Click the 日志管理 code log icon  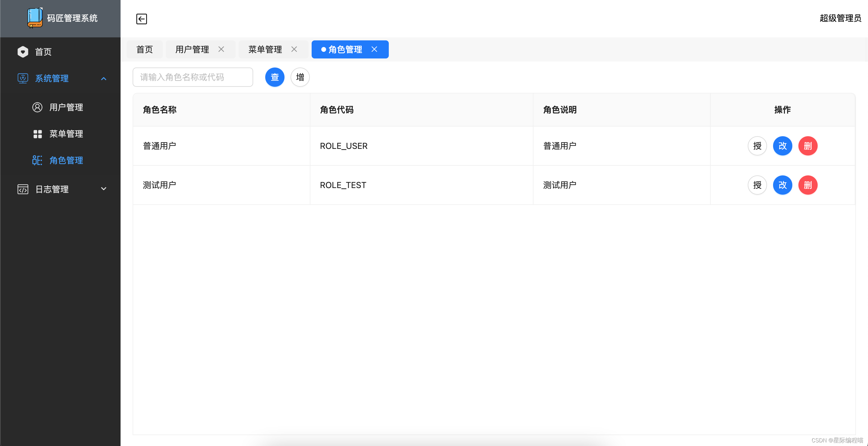(x=22, y=189)
